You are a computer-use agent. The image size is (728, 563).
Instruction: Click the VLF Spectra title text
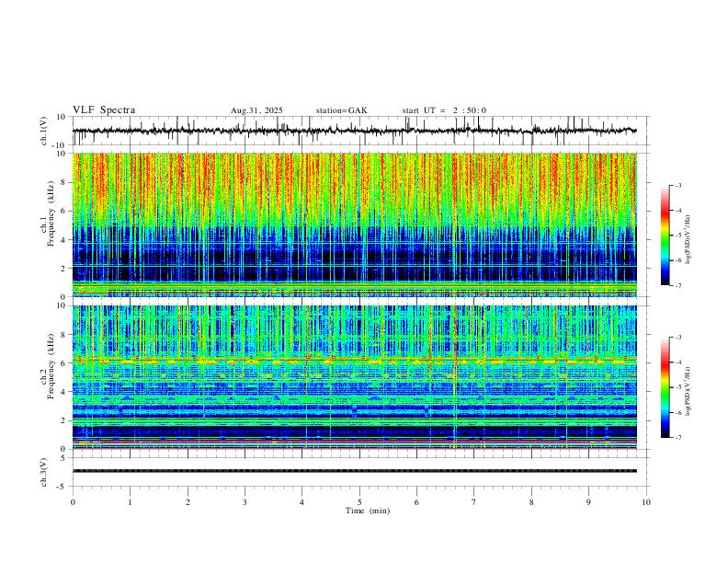tap(104, 110)
